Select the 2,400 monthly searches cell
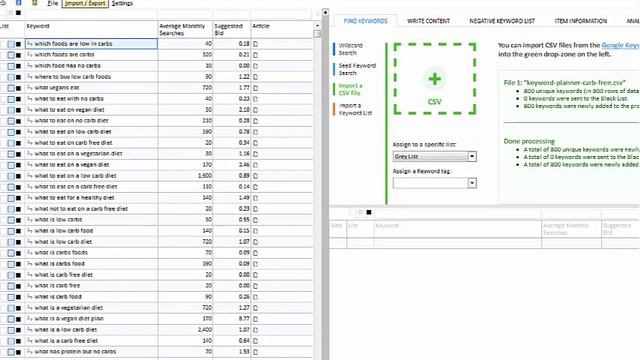The image size is (640, 360). pyautogui.click(x=185, y=330)
